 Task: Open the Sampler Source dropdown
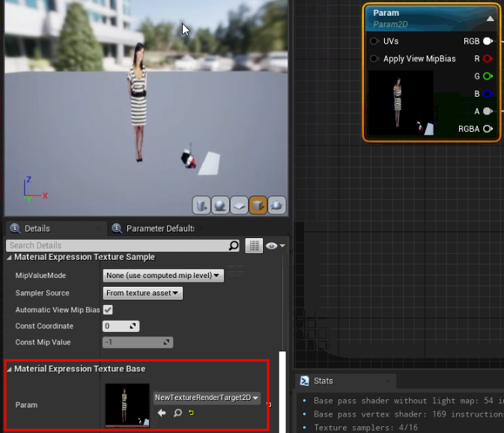(143, 293)
